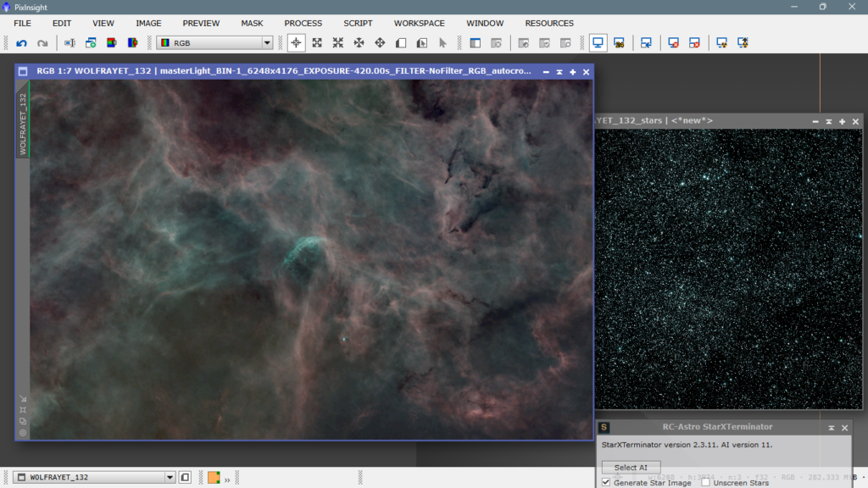Image resolution: width=868 pixels, height=488 pixels.
Task: Open the MASK menu
Action: [x=252, y=23]
